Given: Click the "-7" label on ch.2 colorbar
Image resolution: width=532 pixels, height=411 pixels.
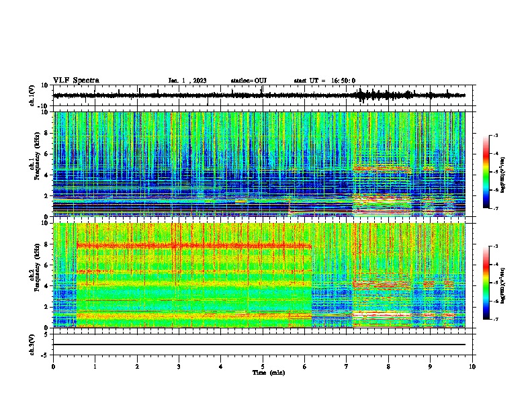Looking at the screenshot, I should point(496,319).
